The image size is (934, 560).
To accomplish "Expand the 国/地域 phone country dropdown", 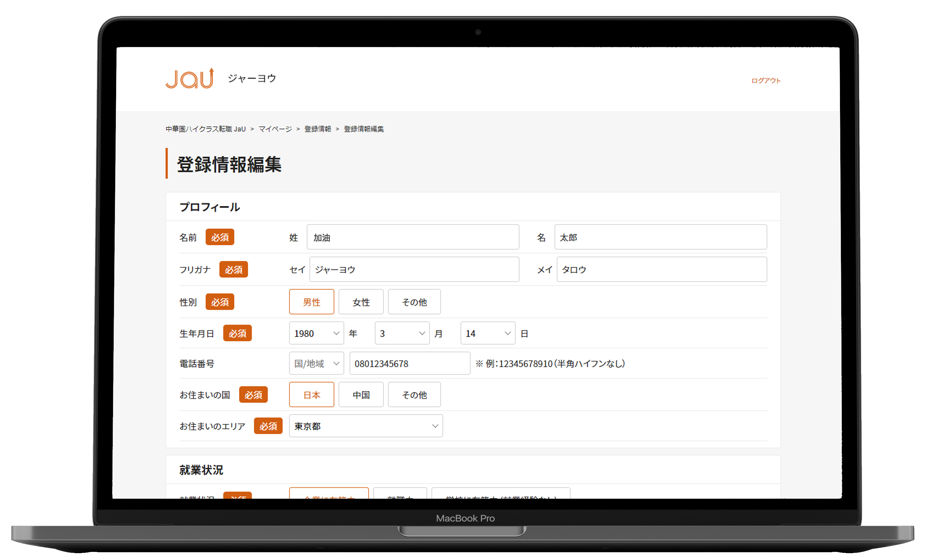I will pos(316,363).
